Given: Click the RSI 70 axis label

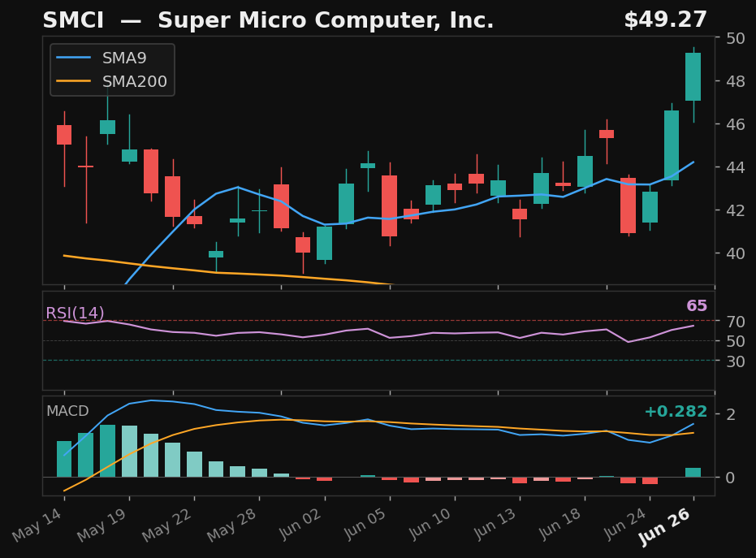Looking at the screenshot, I should [x=735, y=321].
